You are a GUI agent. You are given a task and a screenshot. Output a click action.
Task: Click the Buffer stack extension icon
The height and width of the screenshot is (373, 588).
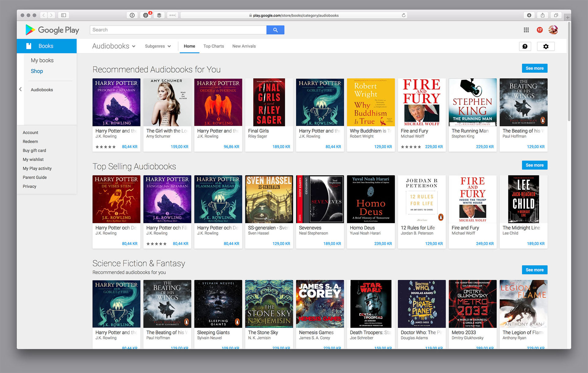coord(159,15)
